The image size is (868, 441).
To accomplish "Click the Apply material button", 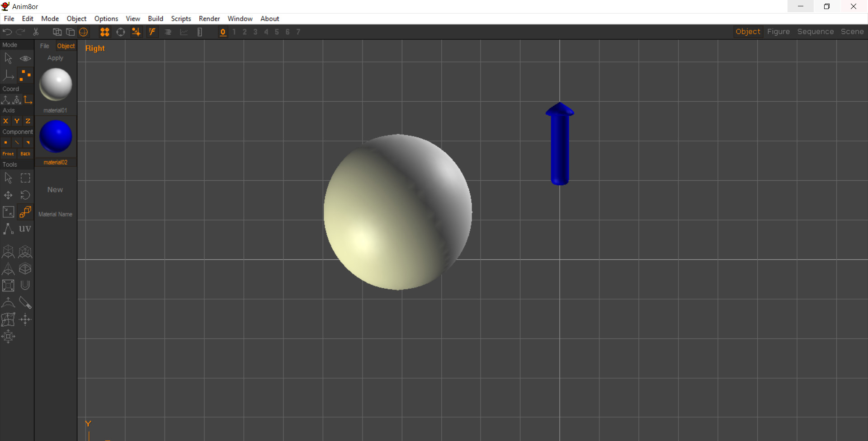I will [x=55, y=58].
